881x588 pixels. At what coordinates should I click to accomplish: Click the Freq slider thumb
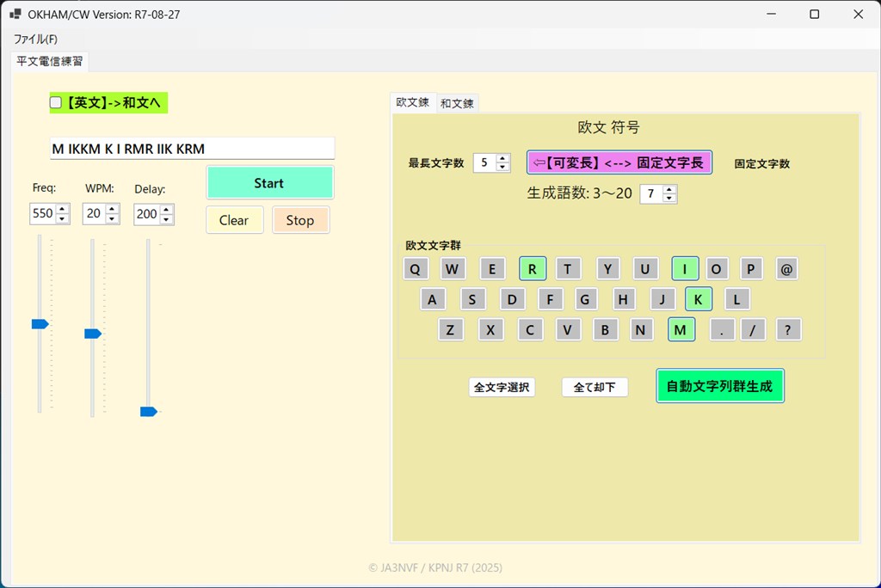click(x=40, y=324)
